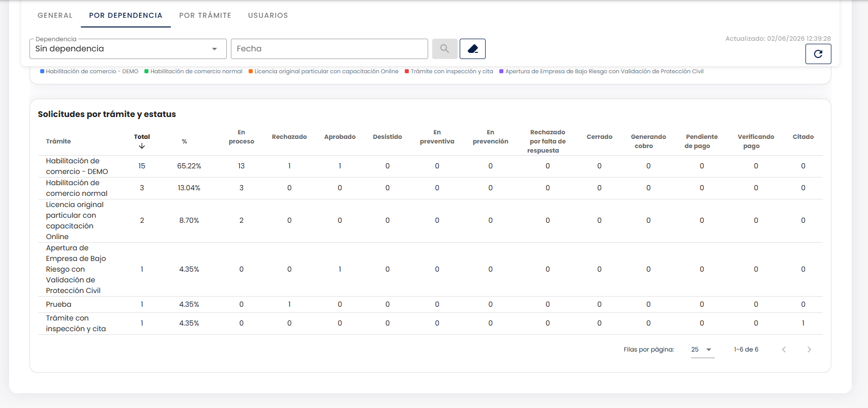This screenshot has height=408, width=868.
Task: Switch to the General tab
Action: coord(55,15)
